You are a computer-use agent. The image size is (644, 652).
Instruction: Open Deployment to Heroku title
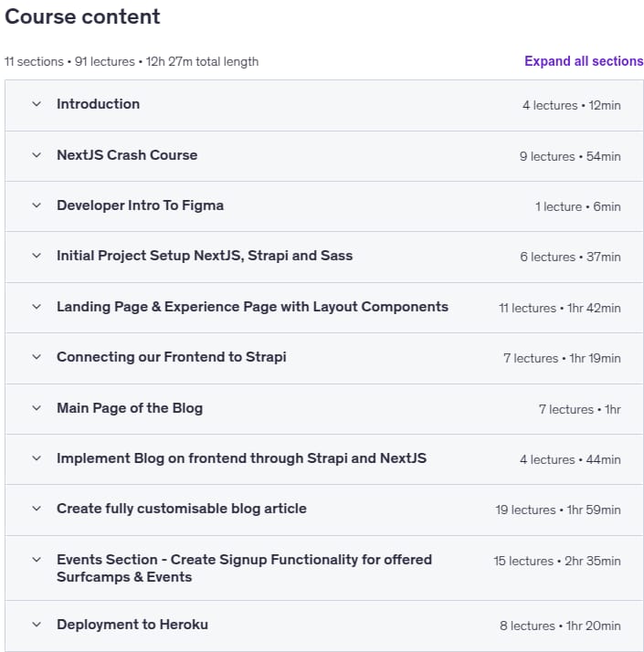coord(132,625)
